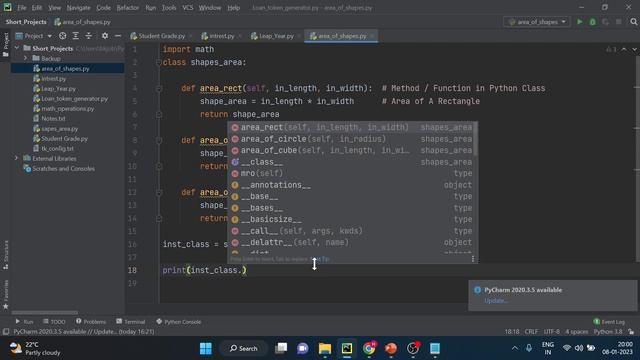The width and height of the screenshot is (640, 360).
Task: Click Search box in Windows taskbar
Action: (x=244, y=348)
